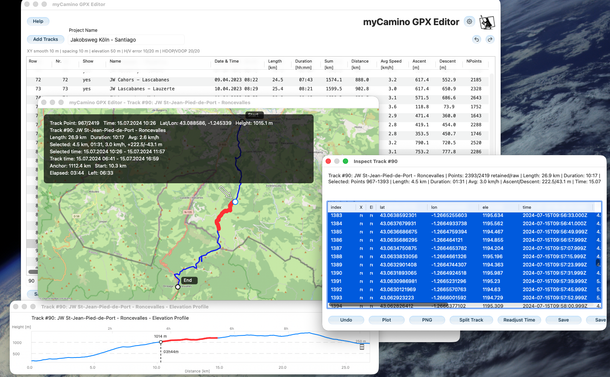Click the redo arrow icon in main window
Screen dimensions: 610x377
coord(490,39)
